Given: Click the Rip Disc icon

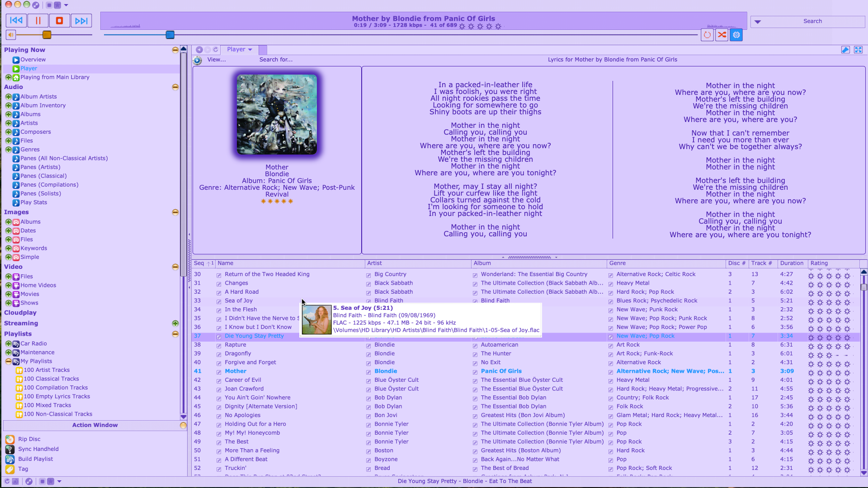Looking at the screenshot, I should click(x=9, y=439).
